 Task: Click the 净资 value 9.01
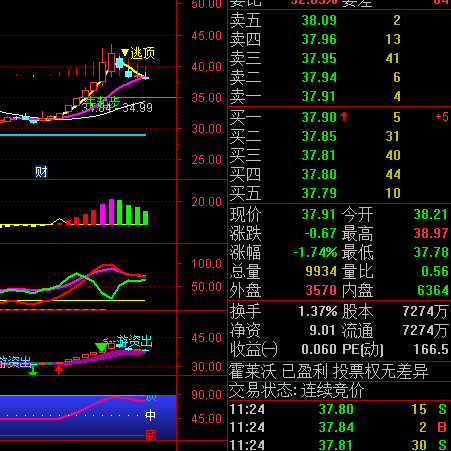tap(322, 330)
